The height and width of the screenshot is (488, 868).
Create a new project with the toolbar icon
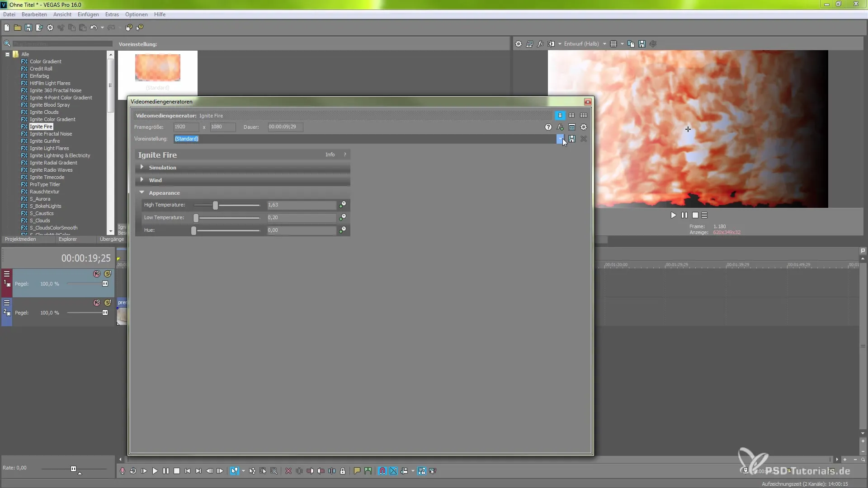(x=7, y=28)
